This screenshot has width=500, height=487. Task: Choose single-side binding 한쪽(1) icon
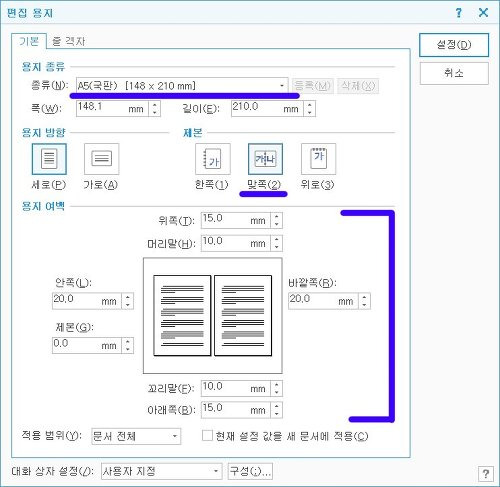[213, 159]
